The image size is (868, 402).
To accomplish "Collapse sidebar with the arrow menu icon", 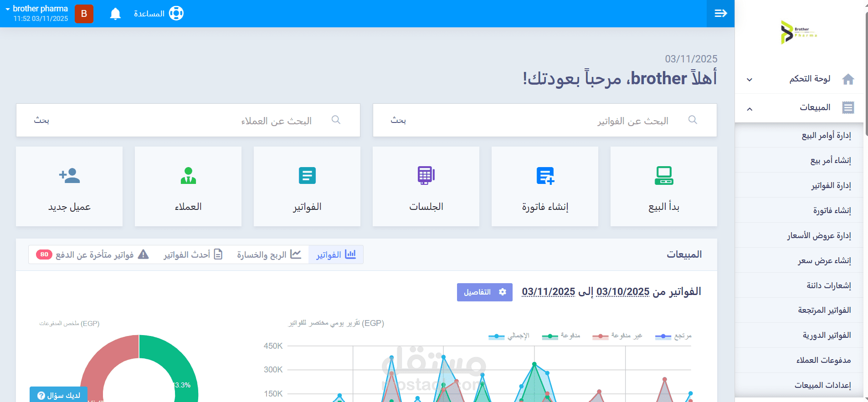I will 720,14.
